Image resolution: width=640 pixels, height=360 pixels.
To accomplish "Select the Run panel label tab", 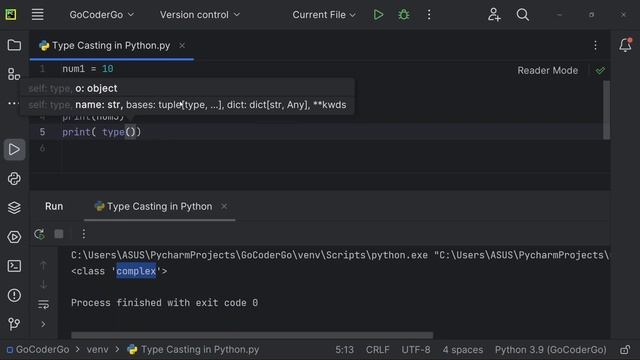I will point(54,206).
